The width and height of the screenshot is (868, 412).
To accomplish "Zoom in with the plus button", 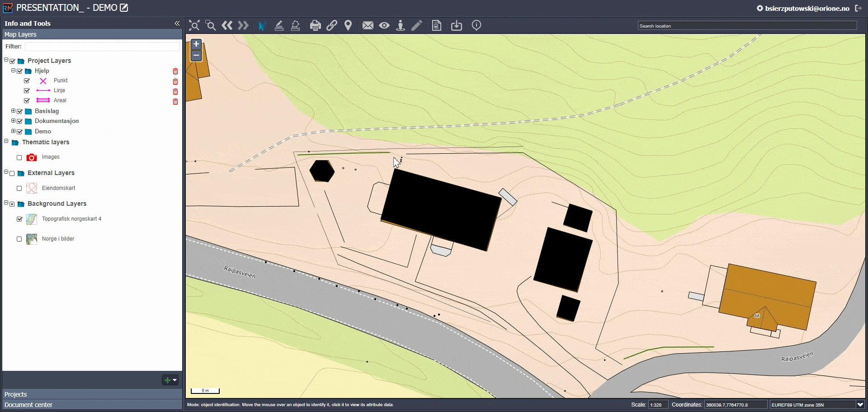I will coord(196,44).
